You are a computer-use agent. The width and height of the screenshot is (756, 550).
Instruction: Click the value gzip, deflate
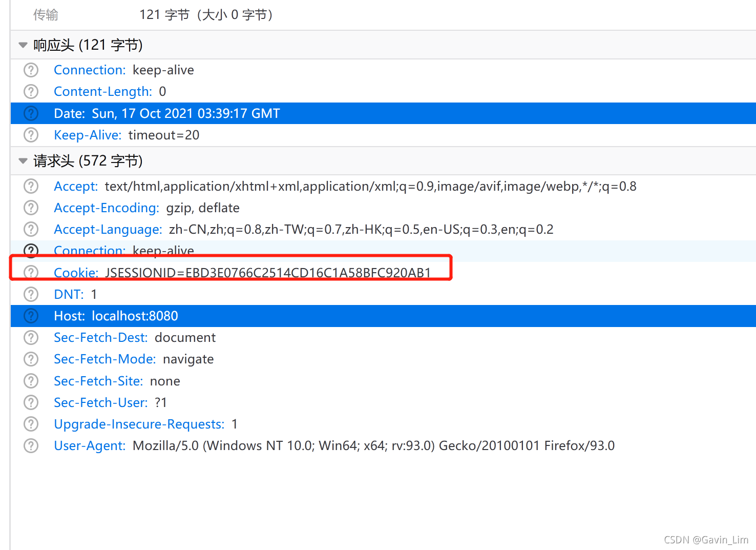[203, 208]
